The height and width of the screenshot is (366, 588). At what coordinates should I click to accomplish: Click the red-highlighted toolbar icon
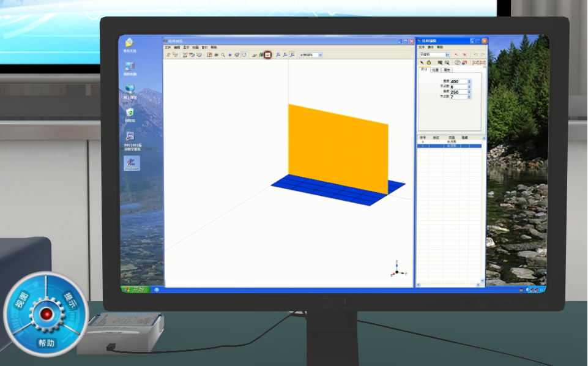tap(267, 55)
